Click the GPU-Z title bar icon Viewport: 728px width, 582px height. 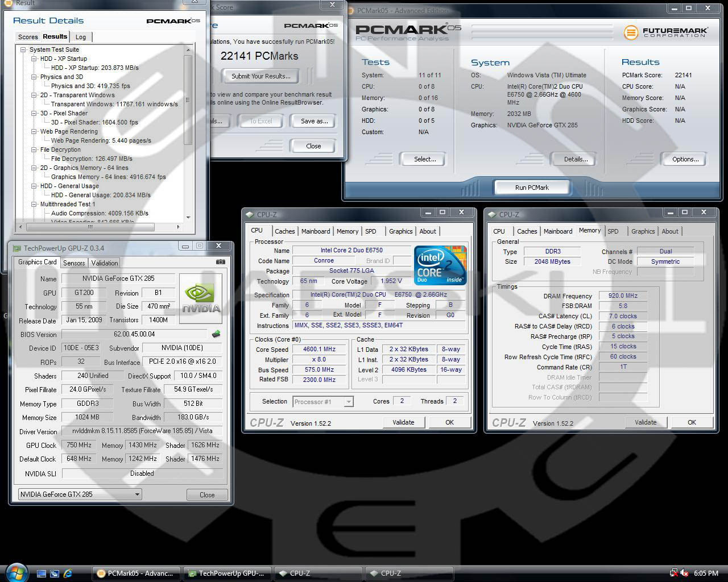point(17,248)
